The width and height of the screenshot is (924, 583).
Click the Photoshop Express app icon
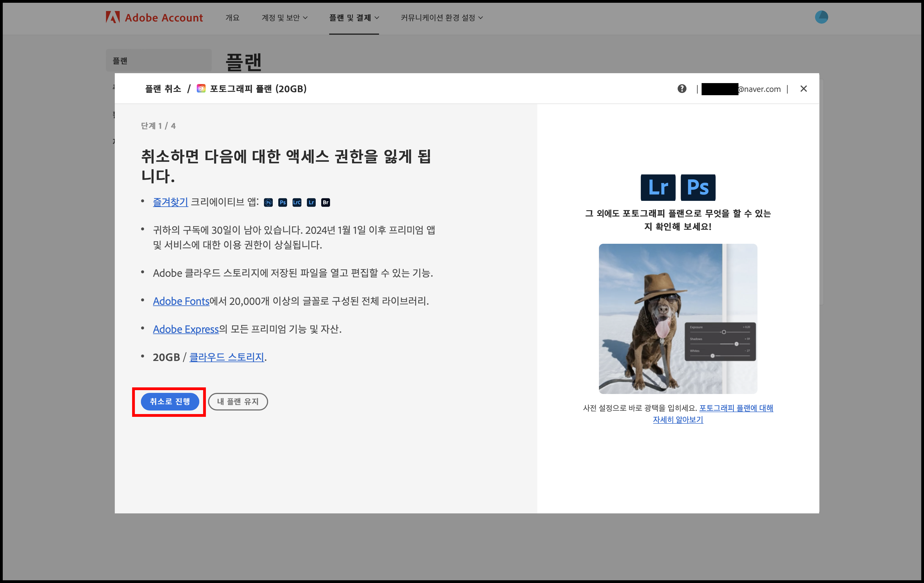[268, 202]
